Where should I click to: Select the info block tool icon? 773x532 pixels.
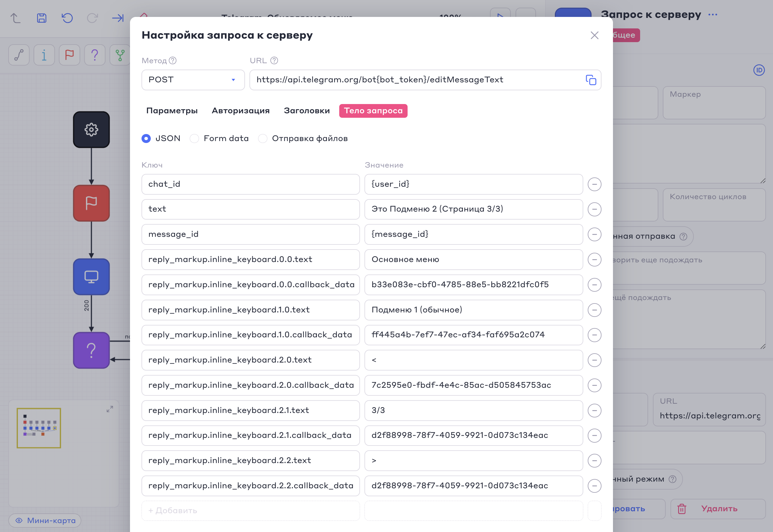click(x=44, y=55)
